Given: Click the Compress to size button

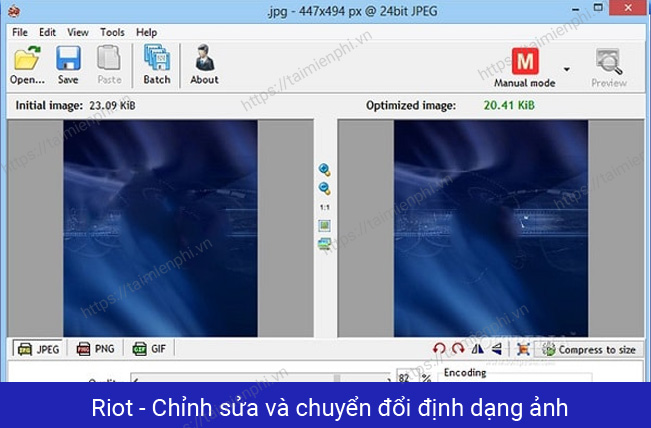Looking at the screenshot, I should click(x=589, y=350).
